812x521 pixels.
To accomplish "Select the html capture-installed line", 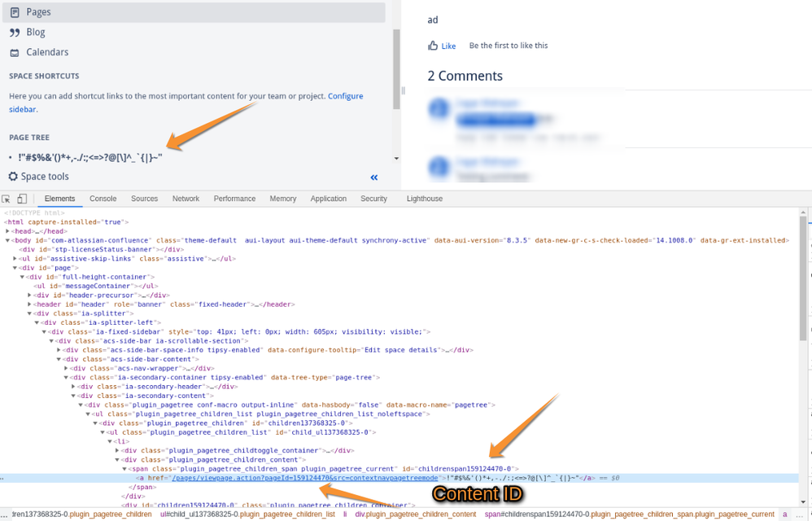I will tap(66, 222).
